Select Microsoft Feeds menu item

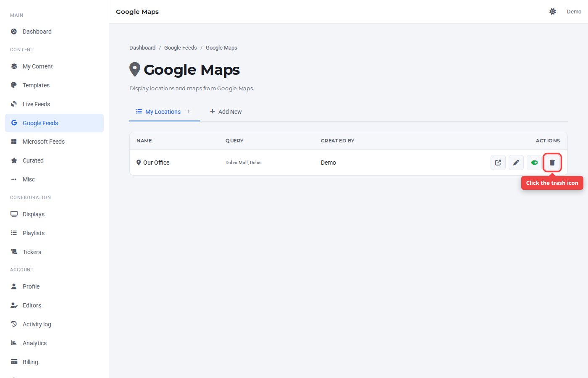point(54,142)
